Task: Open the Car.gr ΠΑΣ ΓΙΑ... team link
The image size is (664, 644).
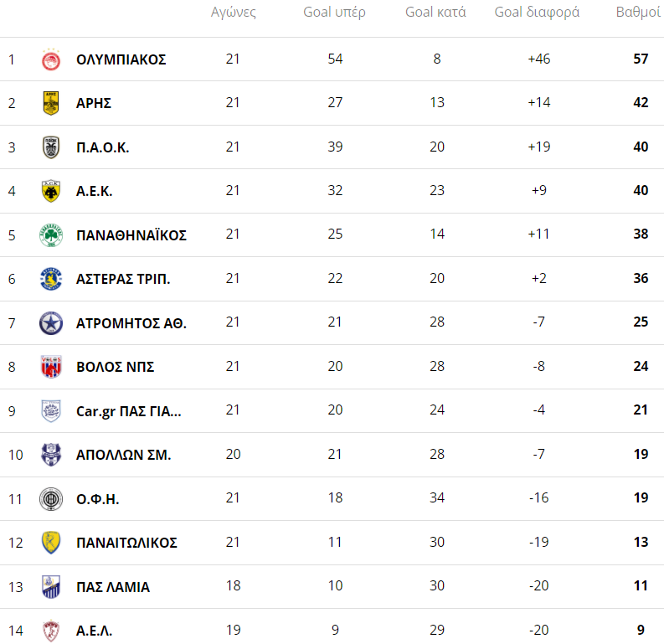Action: (x=128, y=411)
